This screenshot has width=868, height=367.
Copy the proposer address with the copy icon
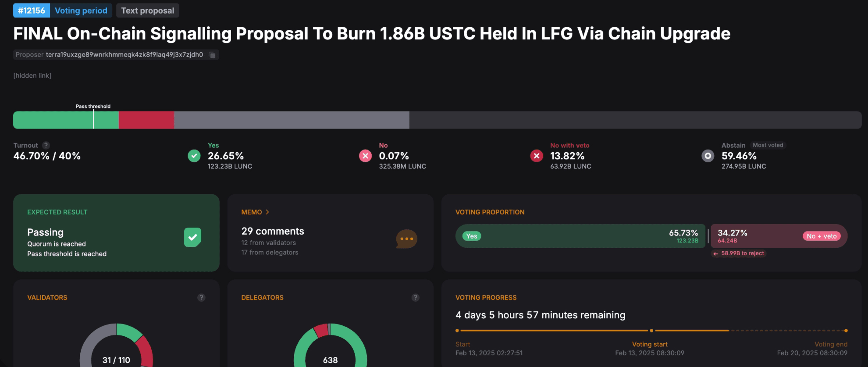tap(212, 55)
